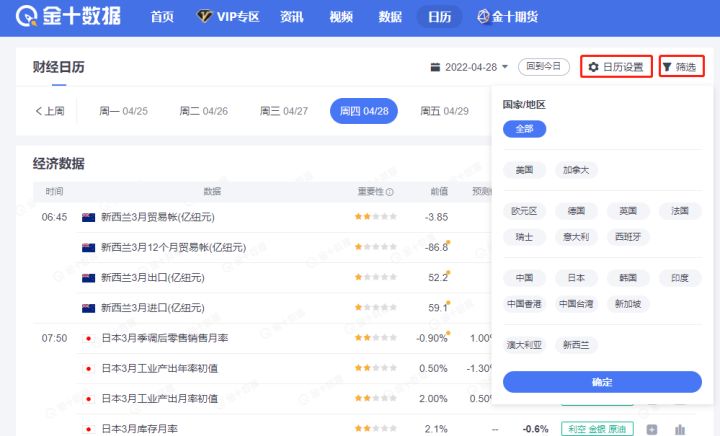The width and height of the screenshot is (720, 436).
Task: Toggle the 日本 filter chip
Action: point(576,278)
